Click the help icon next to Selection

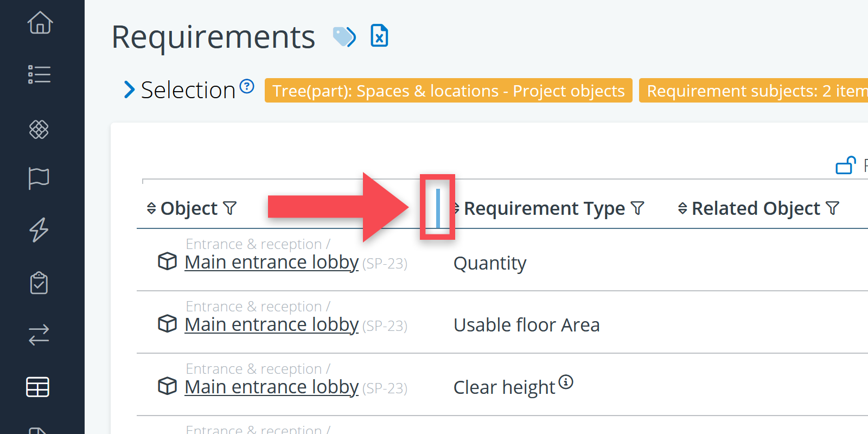pos(247,86)
